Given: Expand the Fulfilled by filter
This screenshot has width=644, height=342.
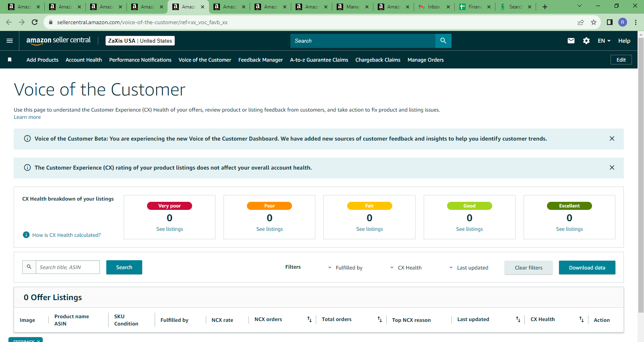Looking at the screenshot, I should 345,267.
